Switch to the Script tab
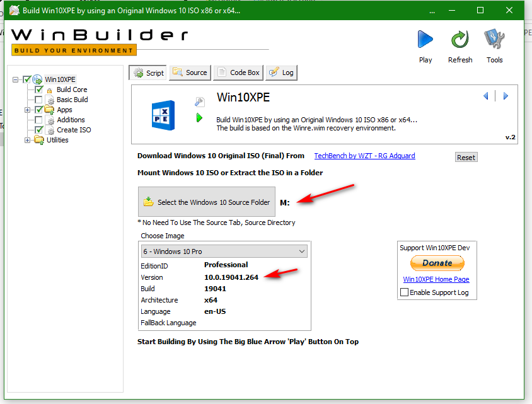 (x=148, y=72)
